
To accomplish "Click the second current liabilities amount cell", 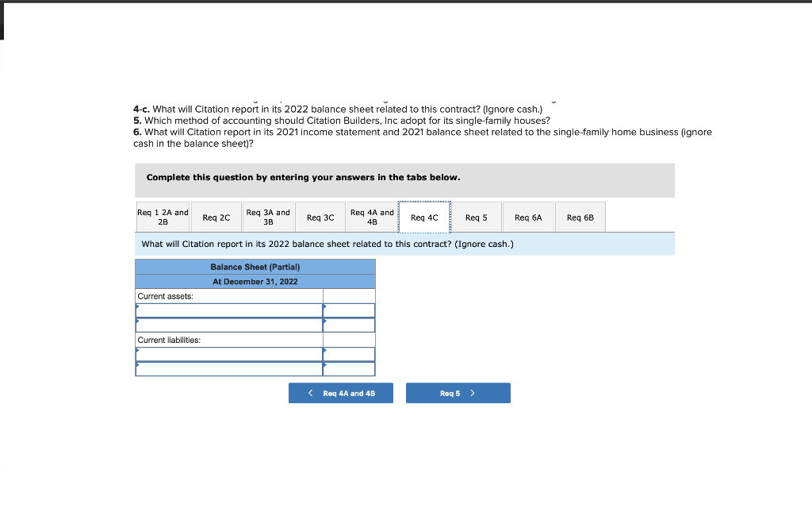I will (x=349, y=368).
